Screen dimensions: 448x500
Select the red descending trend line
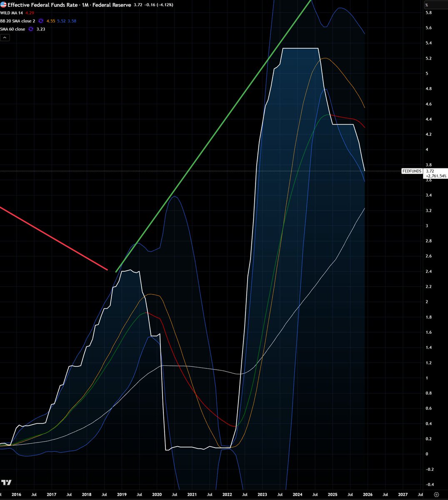click(x=54, y=238)
